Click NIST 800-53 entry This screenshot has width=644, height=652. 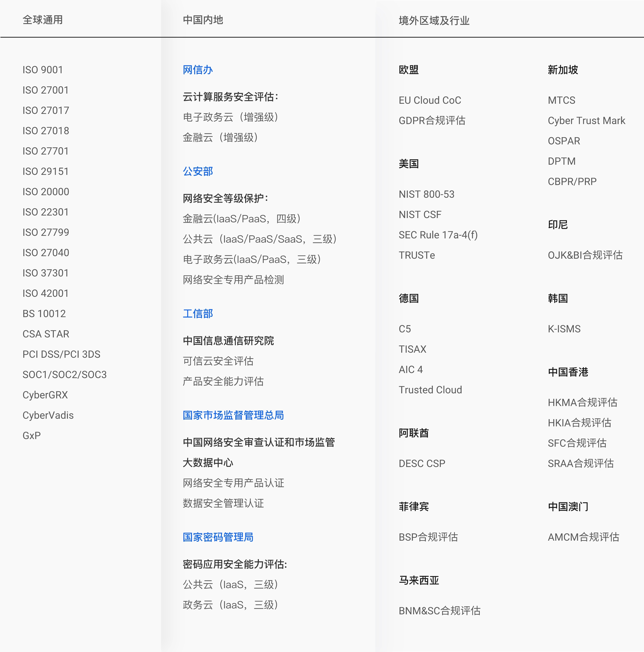(x=426, y=194)
